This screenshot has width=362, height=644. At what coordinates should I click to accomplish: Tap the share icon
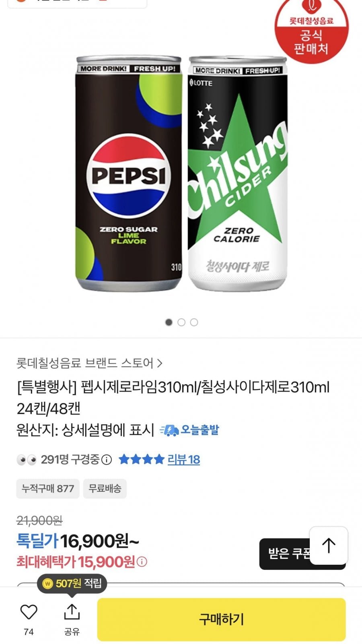click(x=72, y=612)
